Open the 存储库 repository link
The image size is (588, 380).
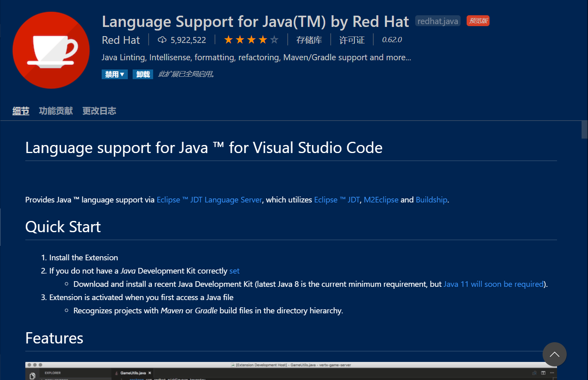click(309, 40)
